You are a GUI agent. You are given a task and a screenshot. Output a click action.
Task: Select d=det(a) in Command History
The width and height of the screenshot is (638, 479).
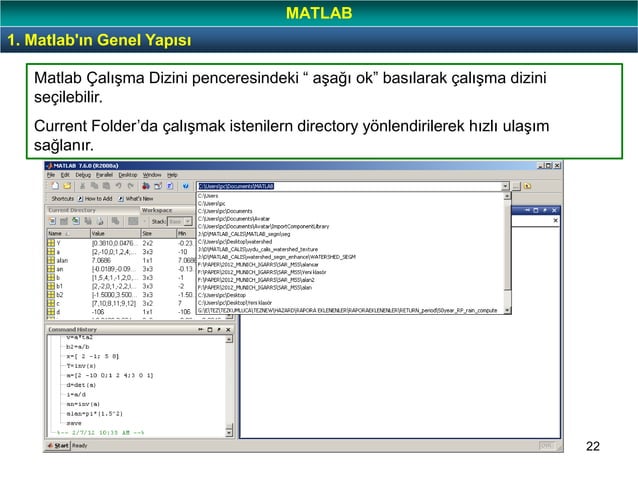pyautogui.click(x=81, y=385)
